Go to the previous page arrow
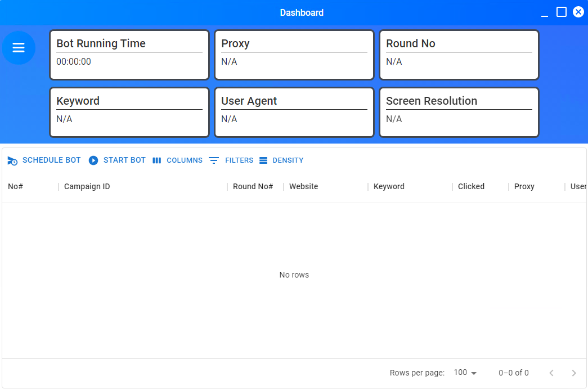Screen dimensions: 588x389 coord(551,373)
